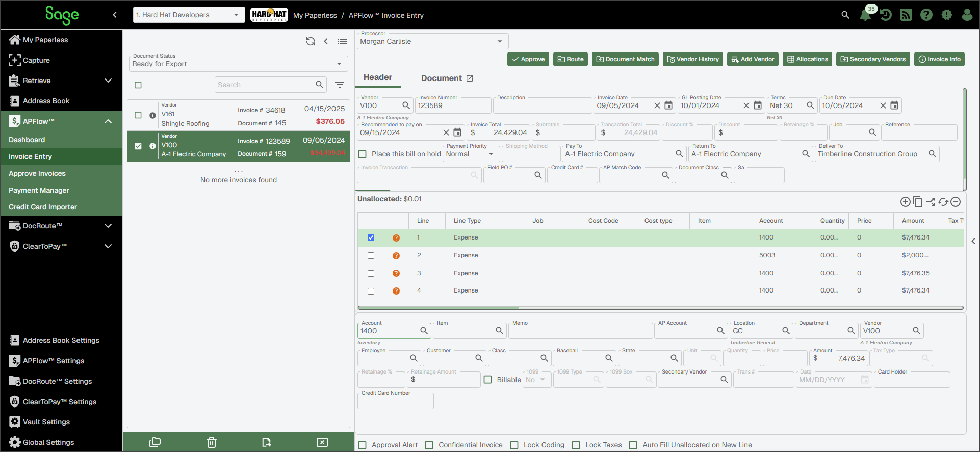Open the Processor Morgan Carlisle dropdown
The width and height of the screenshot is (980, 452).
point(432,41)
